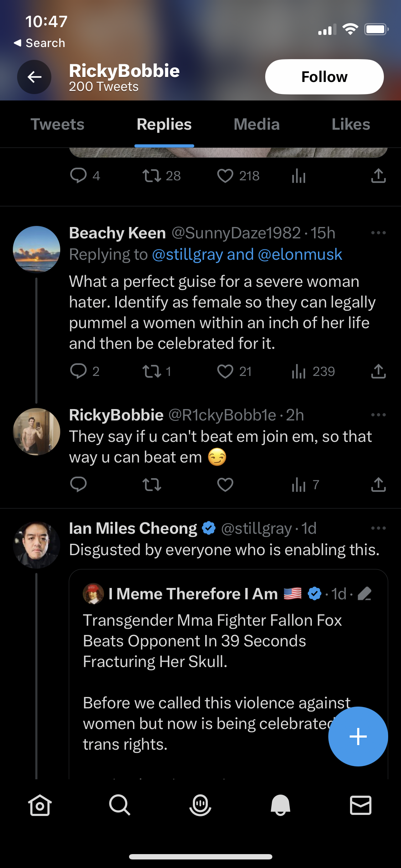
Task: Open more options for Ian Miles Cheong's tweet
Action: click(378, 528)
